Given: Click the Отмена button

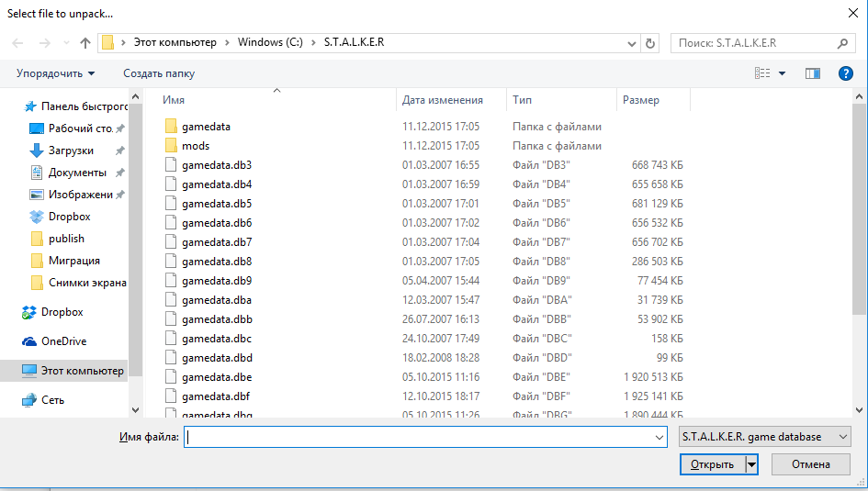Looking at the screenshot, I should [810, 464].
